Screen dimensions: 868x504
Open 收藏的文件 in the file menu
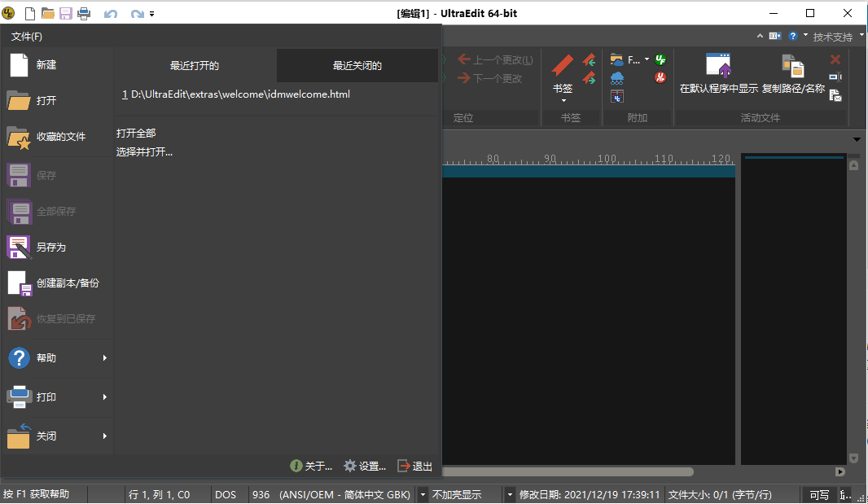click(58, 137)
